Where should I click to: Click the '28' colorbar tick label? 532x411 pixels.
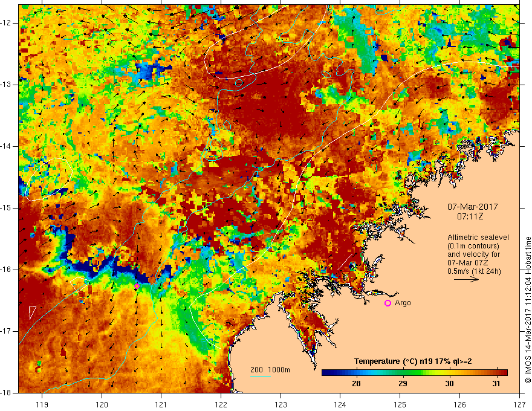click(x=356, y=384)
